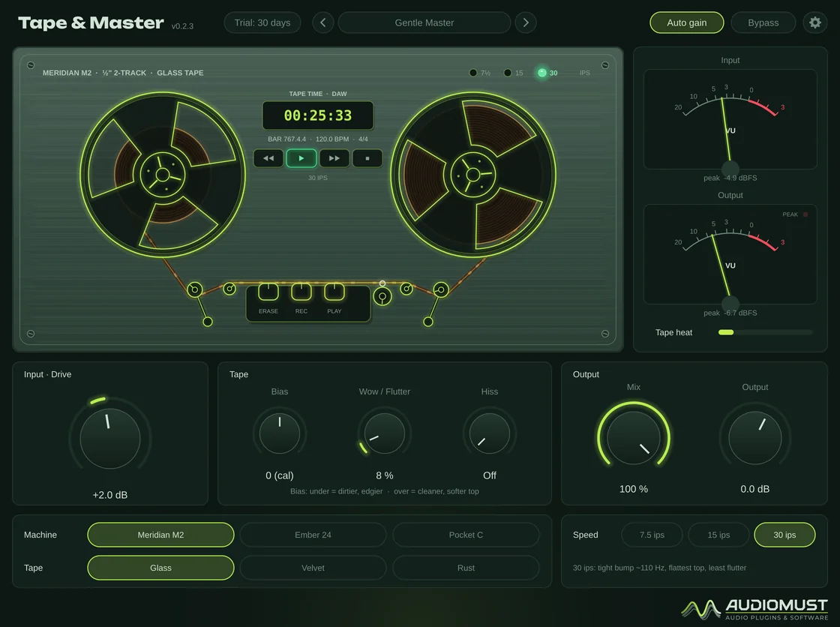Select the Glass tape type
Viewport: 840px width, 627px height.
[x=160, y=568]
